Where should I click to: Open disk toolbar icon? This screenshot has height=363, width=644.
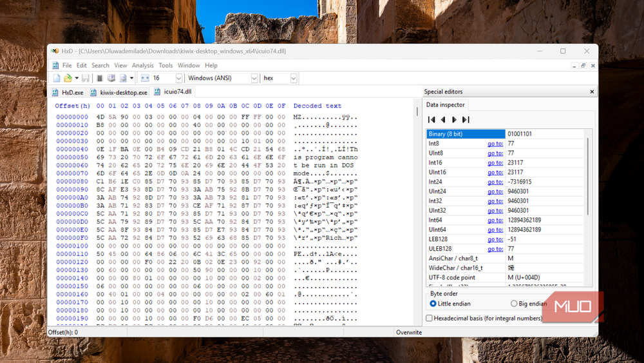[111, 78]
